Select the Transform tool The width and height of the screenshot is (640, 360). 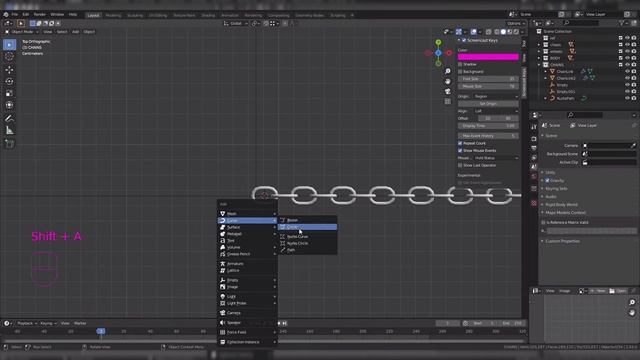click(9, 105)
